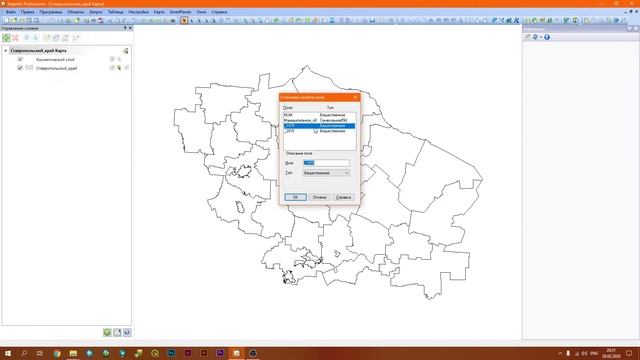Open map options icon beside Ставропольский_край Карта
The image size is (640, 360).
point(126,51)
